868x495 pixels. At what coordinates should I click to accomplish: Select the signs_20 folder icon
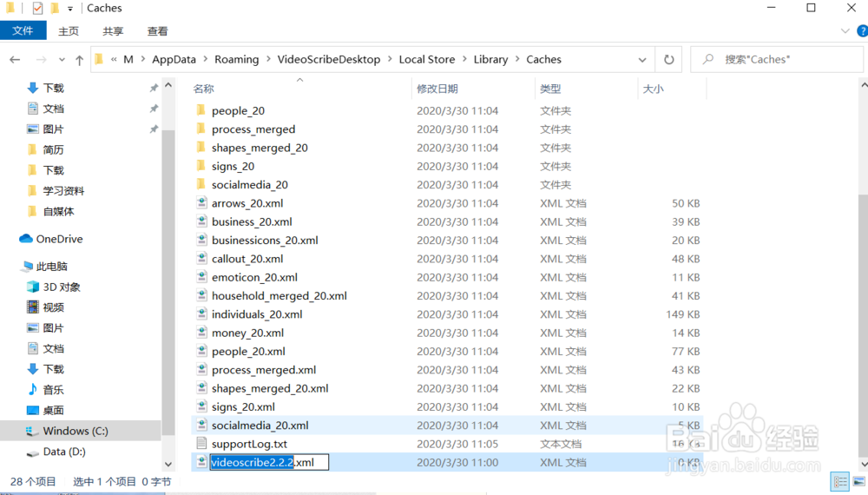coord(201,166)
